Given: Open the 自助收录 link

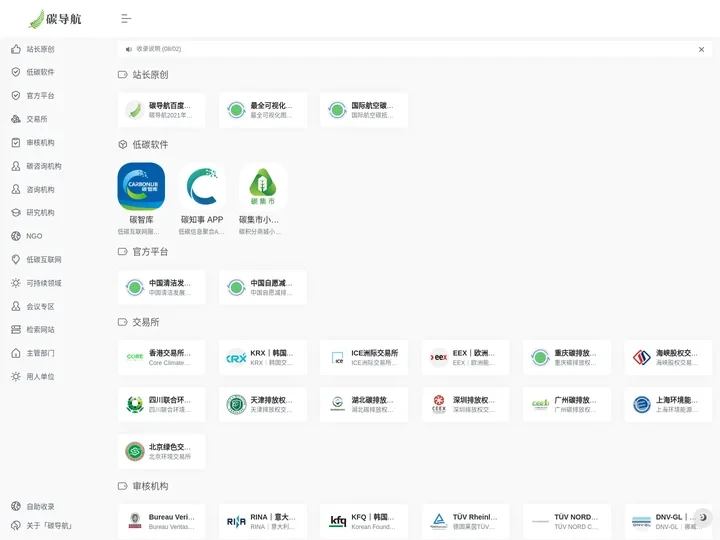Looking at the screenshot, I should tap(40, 506).
